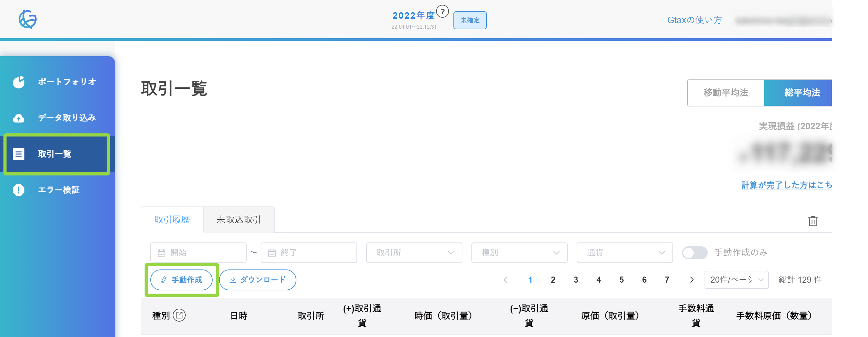Select 総平均法 calculation method

(798, 93)
